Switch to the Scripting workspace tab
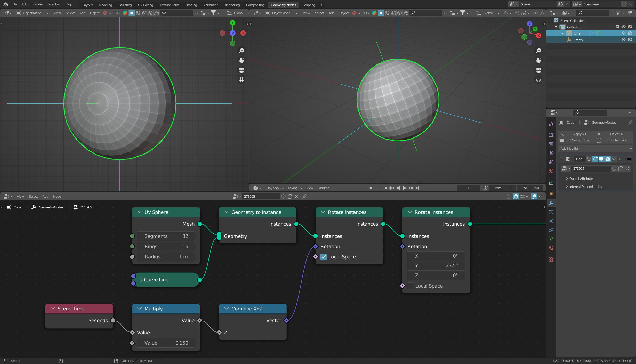Screen dimensions: 636x364 coord(309,5)
